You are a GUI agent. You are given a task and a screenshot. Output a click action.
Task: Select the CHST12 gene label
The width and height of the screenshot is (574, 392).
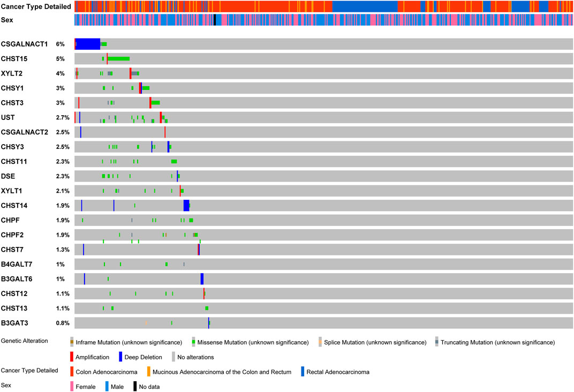pyautogui.click(x=14, y=293)
